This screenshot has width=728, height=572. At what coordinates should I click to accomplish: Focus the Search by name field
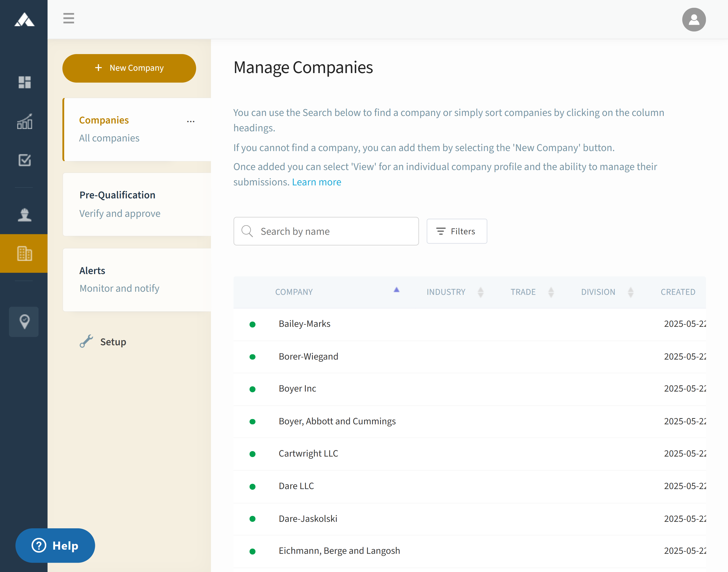(x=326, y=231)
